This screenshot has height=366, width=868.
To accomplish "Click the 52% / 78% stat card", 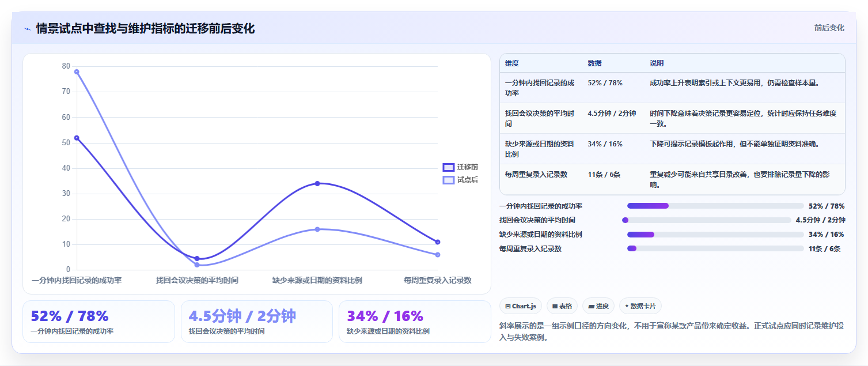I will coord(98,322).
